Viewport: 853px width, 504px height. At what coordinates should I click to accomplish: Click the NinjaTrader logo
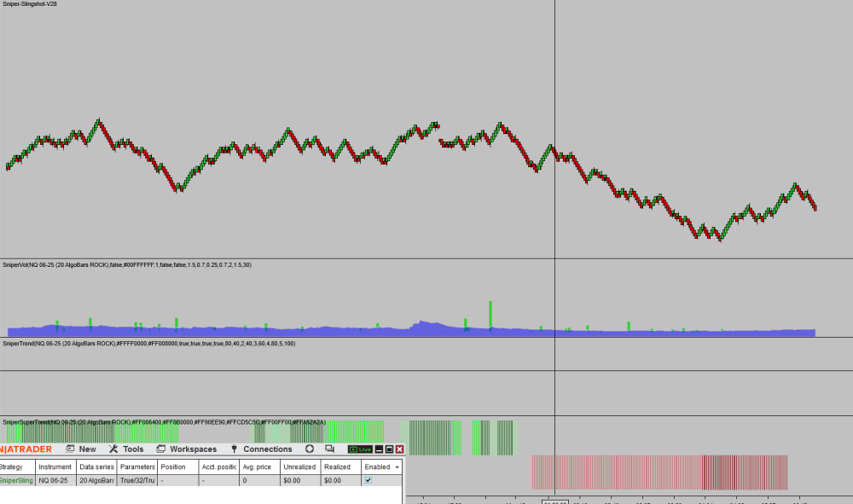point(26,449)
